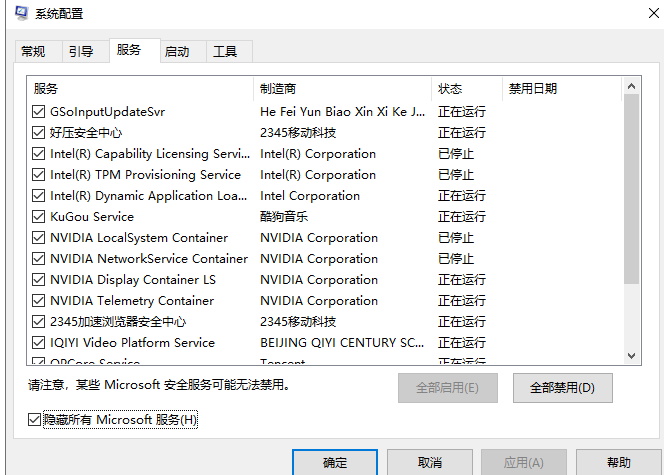
Task: Sort by the 制造商 column header
Action: (x=342, y=89)
